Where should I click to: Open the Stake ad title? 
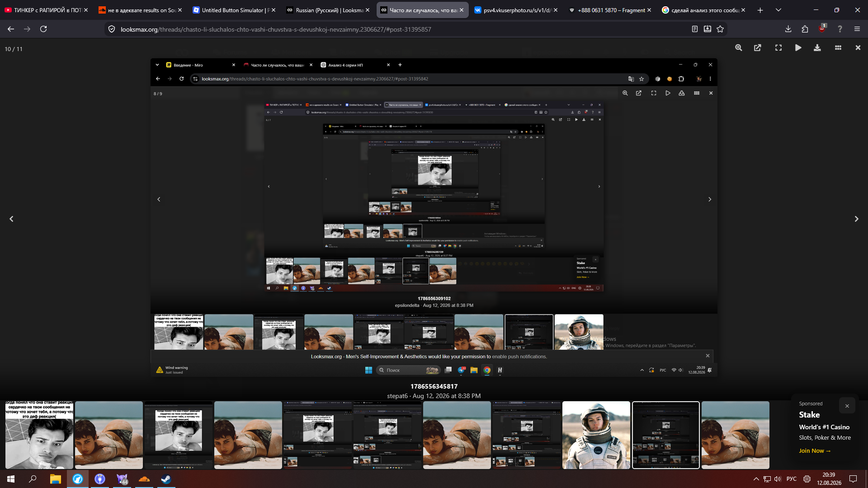coord(809,415)
